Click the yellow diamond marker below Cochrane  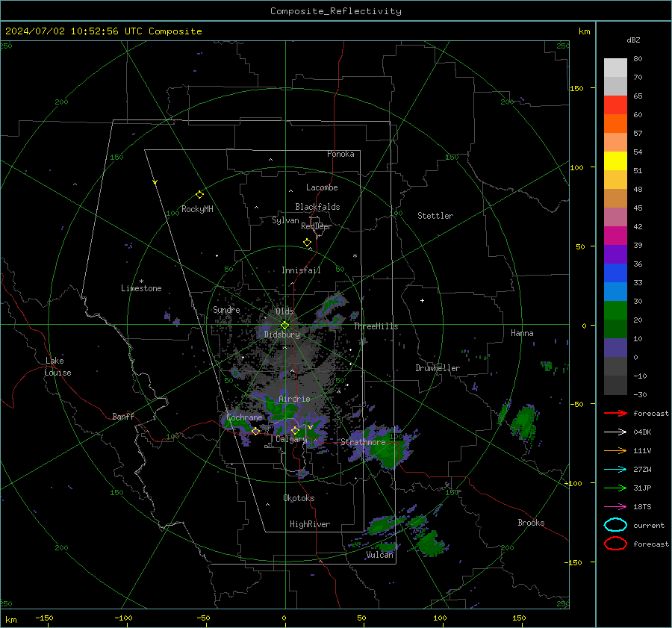tap(255, 431)
